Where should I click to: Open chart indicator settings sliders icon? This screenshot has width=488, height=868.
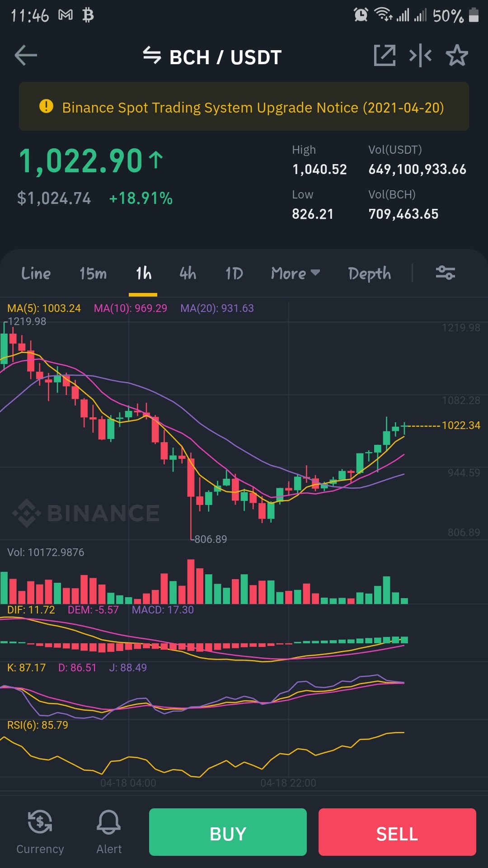(x=445, y=273)
